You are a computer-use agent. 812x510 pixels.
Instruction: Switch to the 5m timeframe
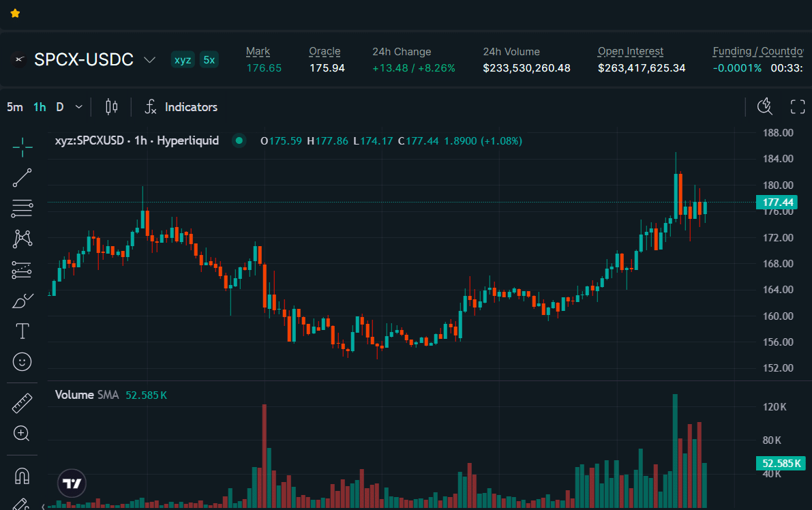(14, 107)
